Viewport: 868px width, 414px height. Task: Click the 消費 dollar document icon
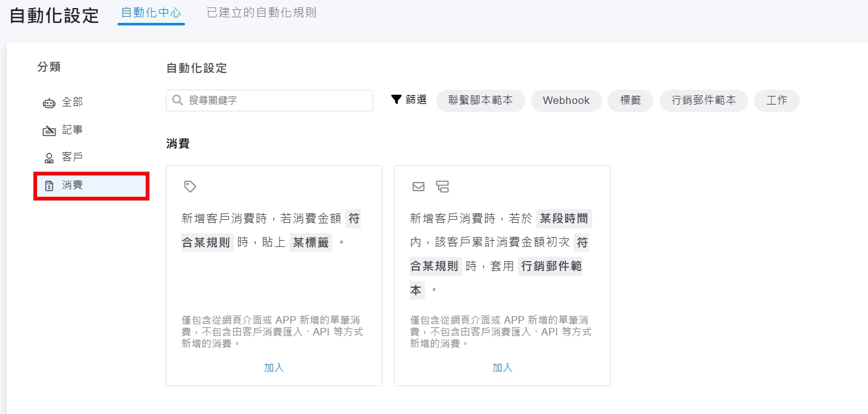tap(49, 185)
